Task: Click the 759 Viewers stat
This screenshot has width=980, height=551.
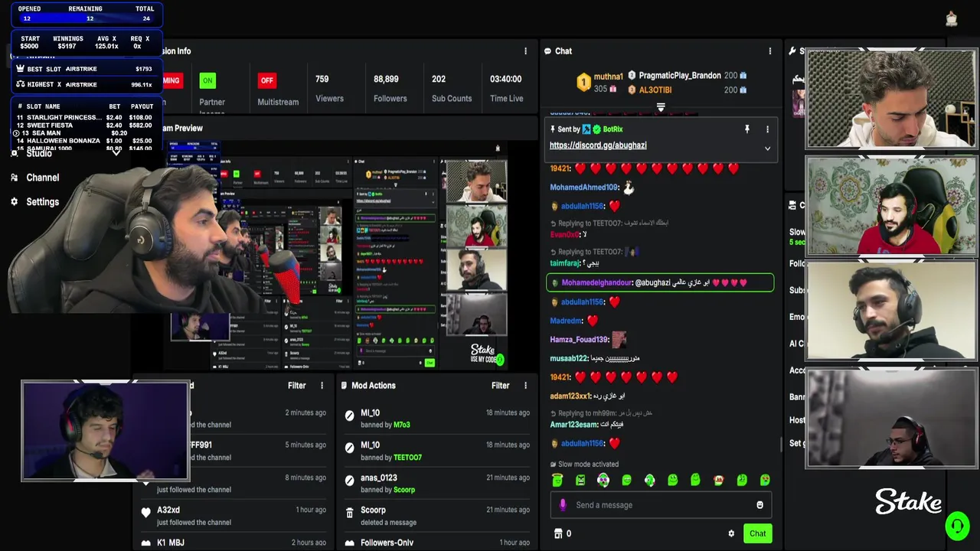Action: [329, 88]
